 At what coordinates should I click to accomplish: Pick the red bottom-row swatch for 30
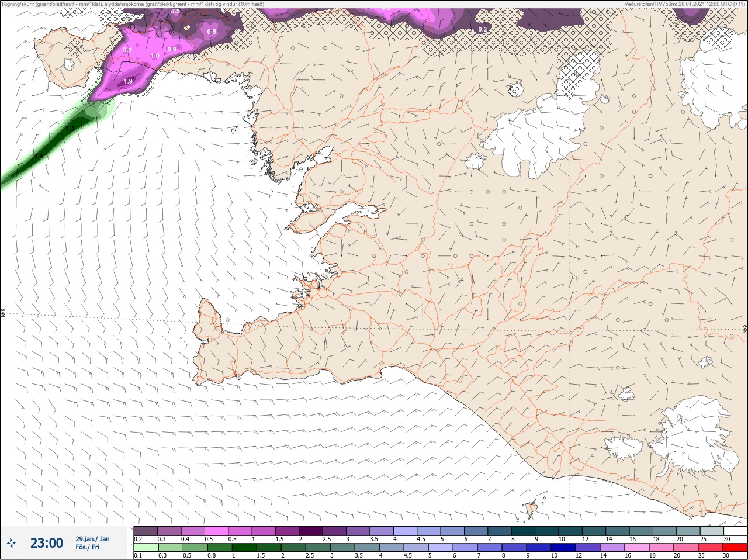[x=735, y=548]
